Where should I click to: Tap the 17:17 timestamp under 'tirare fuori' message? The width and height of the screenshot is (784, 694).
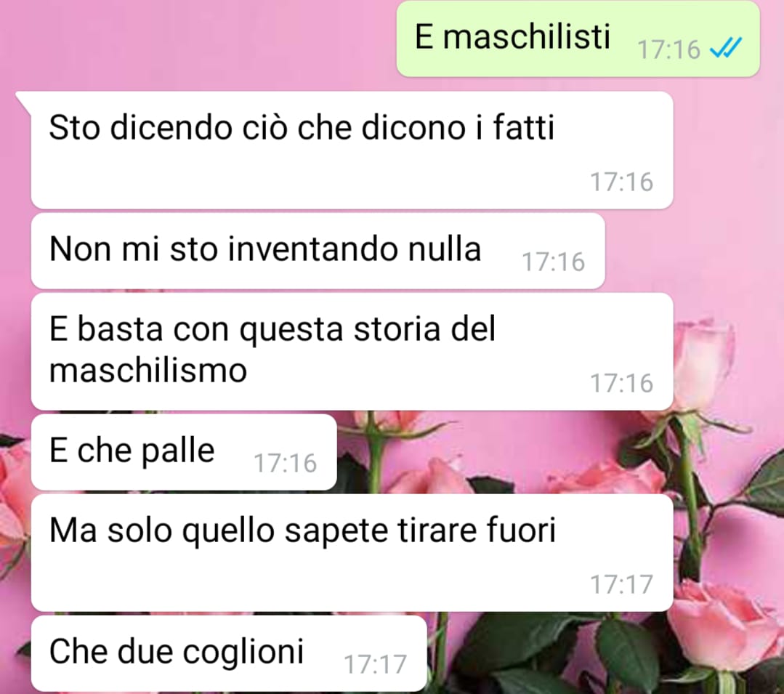click(x=621, y=584)
